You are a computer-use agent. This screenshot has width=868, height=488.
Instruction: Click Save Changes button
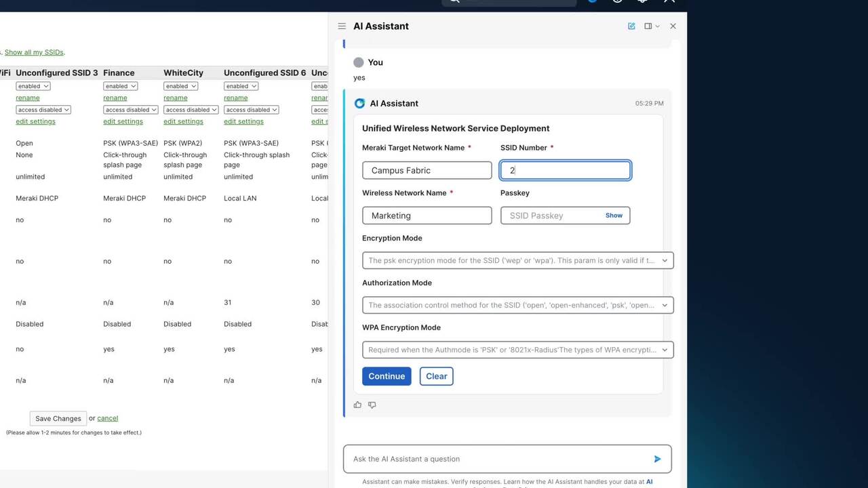[x=58, y=418]
